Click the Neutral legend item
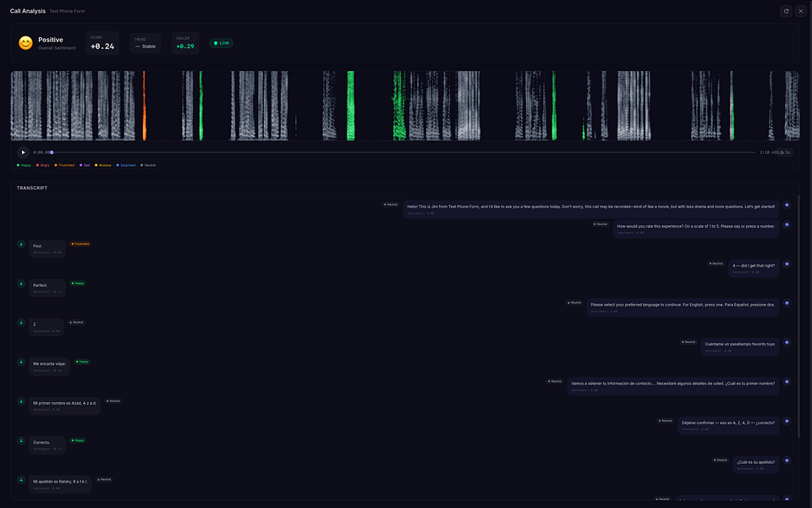The height and width of the screenshot is (508, 812). [148, 165]
